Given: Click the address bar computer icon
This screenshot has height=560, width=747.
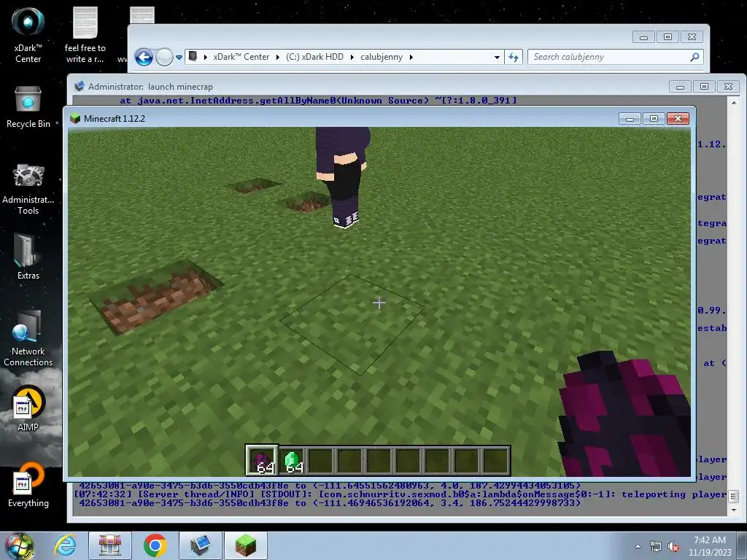Looking at the screenshot, I should [x=193, y=57].
